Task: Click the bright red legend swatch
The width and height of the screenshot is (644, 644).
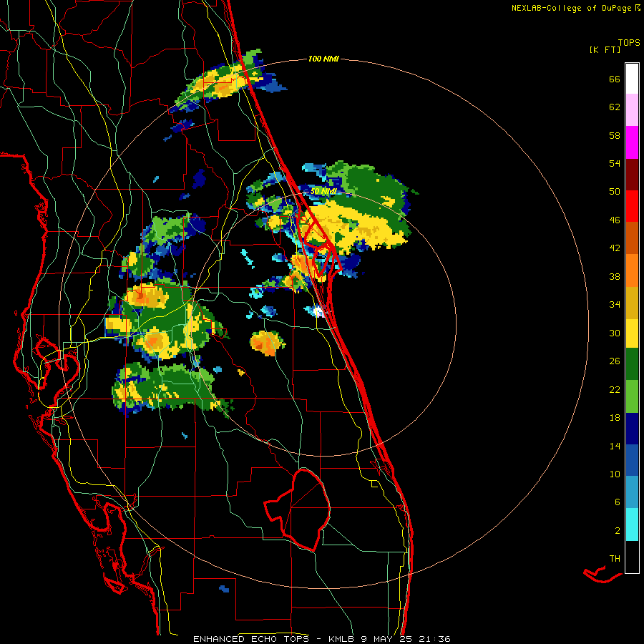Action: click(x=632, y=206)
